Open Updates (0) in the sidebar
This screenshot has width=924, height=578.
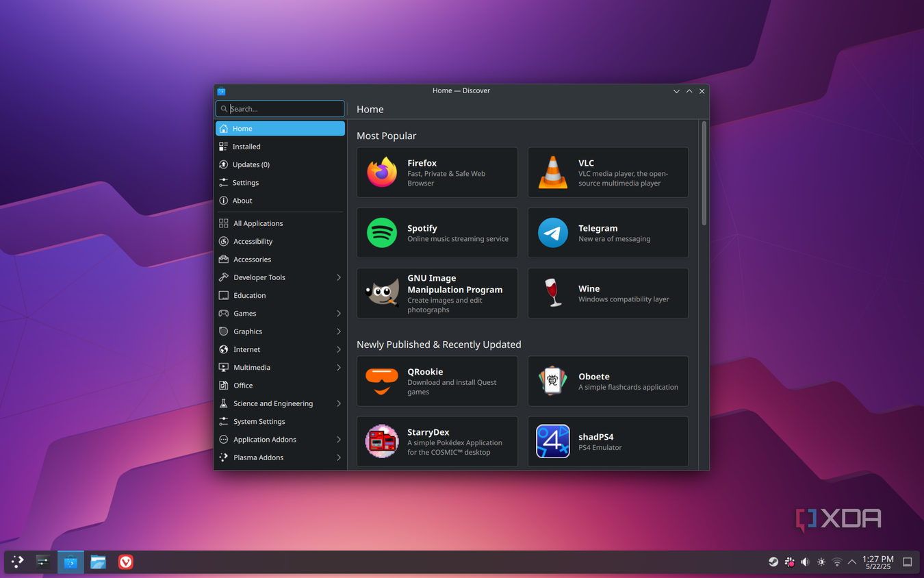(280, 164)
